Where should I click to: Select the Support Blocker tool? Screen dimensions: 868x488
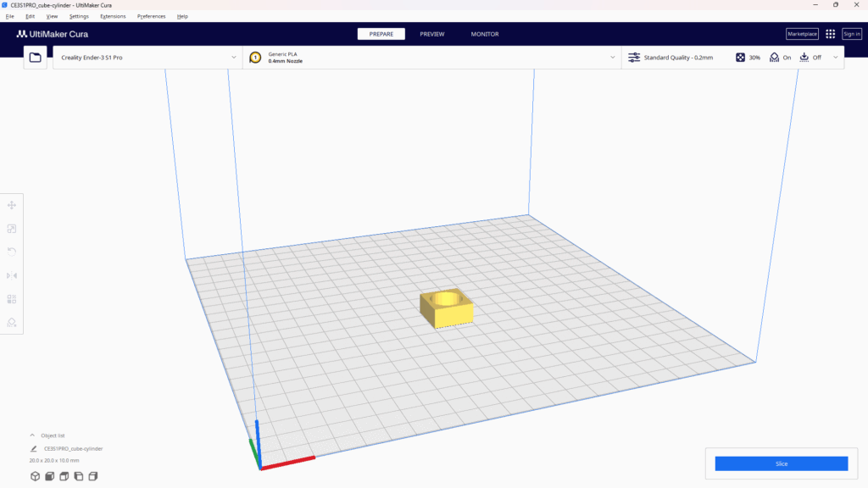pyautogui.click(x=11, y=322)
